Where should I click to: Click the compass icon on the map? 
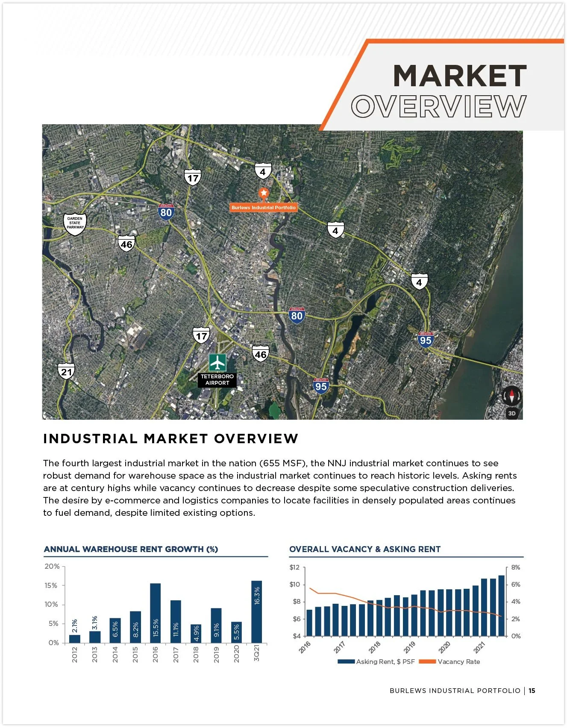pos(511,396)
